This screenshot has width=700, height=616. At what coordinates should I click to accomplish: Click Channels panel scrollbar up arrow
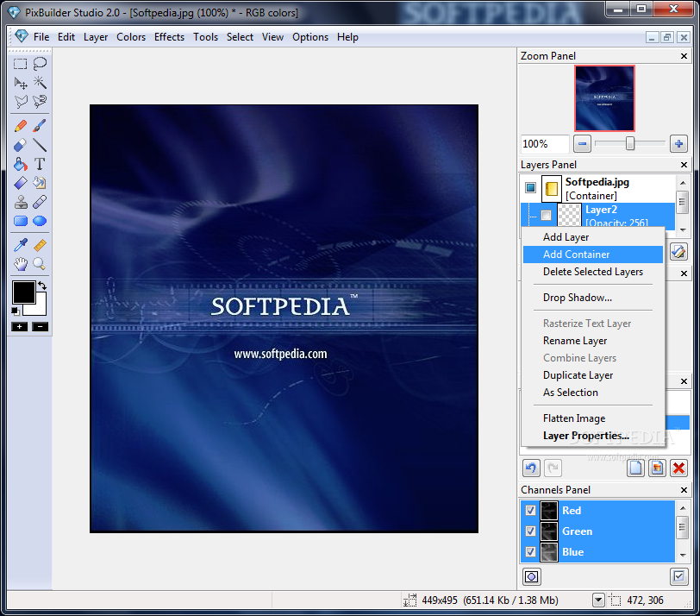click(683, 508)
